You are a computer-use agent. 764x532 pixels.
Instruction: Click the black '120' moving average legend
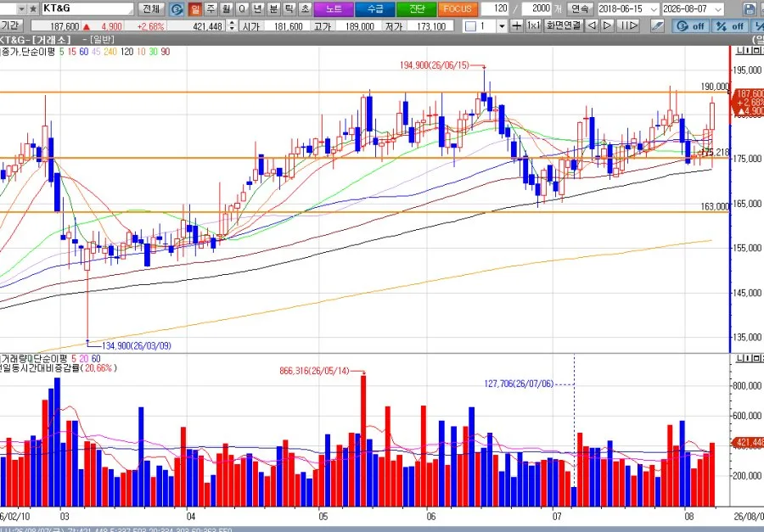tap(126, 52)
